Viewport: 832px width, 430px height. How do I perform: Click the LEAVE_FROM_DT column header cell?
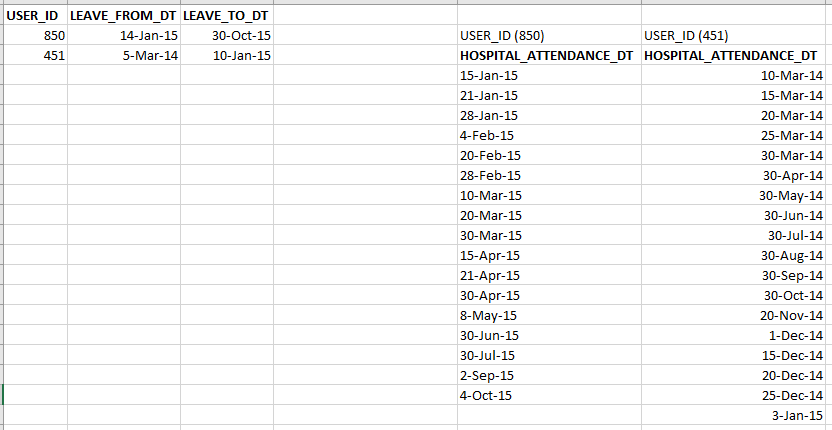[124, 16]
